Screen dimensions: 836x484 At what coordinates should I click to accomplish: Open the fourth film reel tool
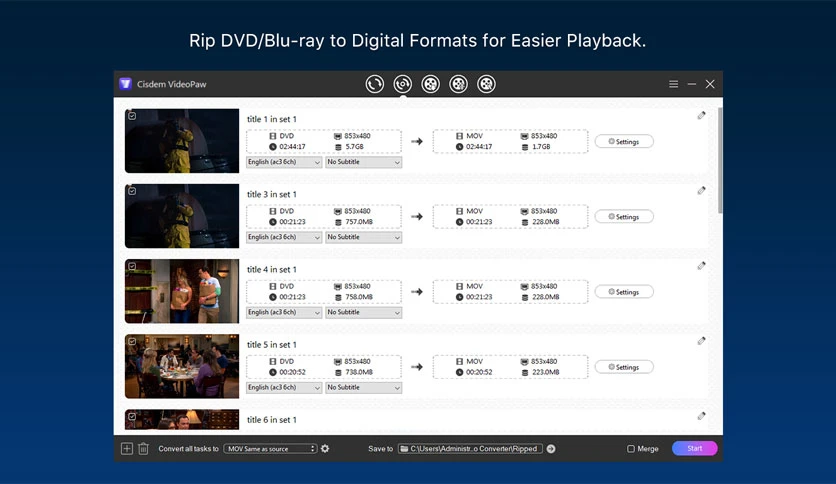[x=458, y=84]
